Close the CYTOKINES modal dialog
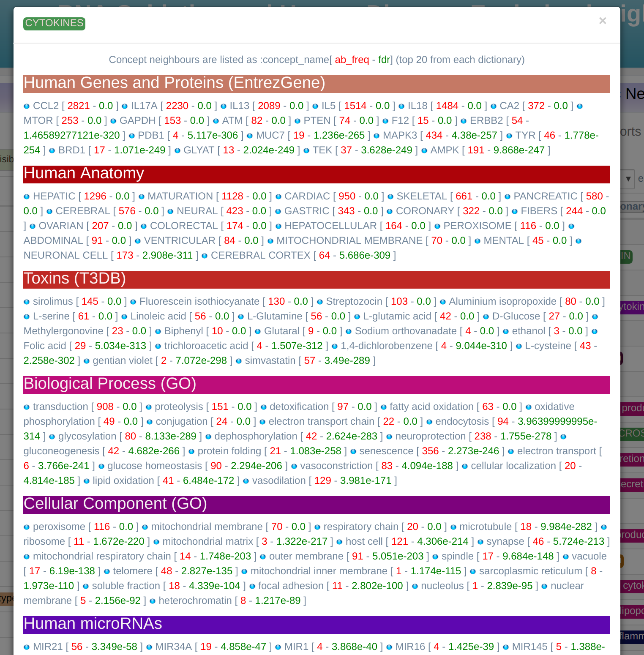The width and height of the screenshot is (644, 655). [603, 21]
